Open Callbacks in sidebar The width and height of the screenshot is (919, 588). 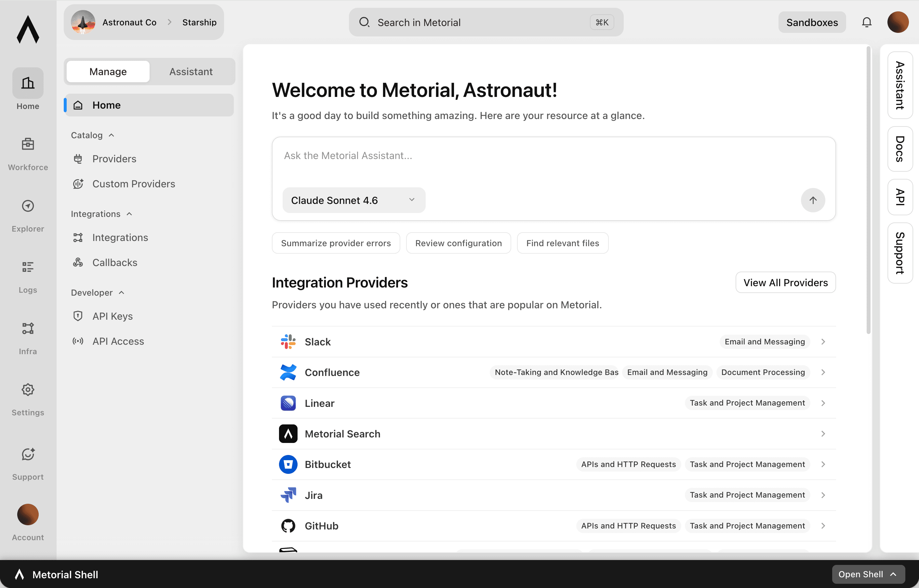click(x=149, y=263)
